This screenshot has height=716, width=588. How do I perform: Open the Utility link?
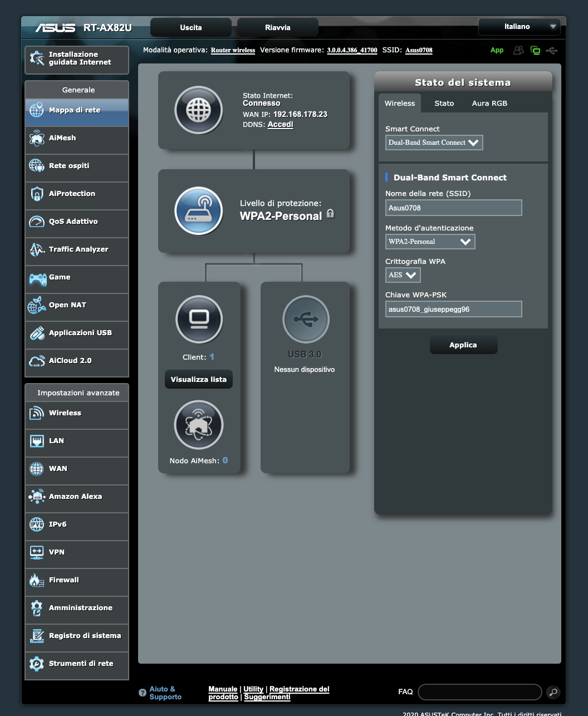pos(253,689)
